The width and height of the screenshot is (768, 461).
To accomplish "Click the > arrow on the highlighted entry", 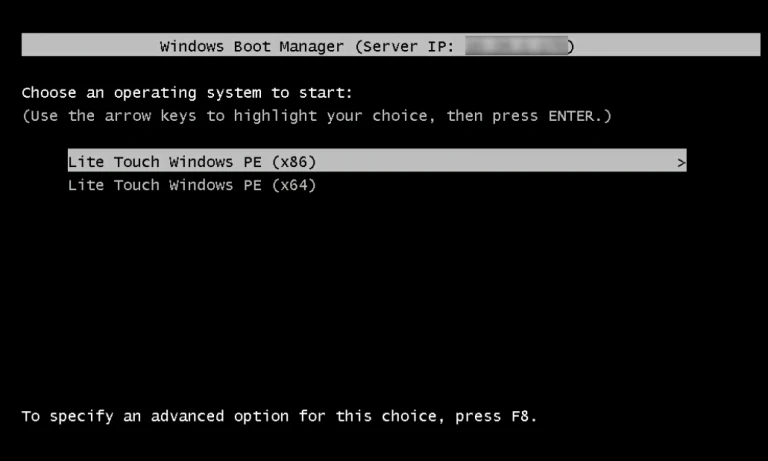I will click(x=681, y=162).
